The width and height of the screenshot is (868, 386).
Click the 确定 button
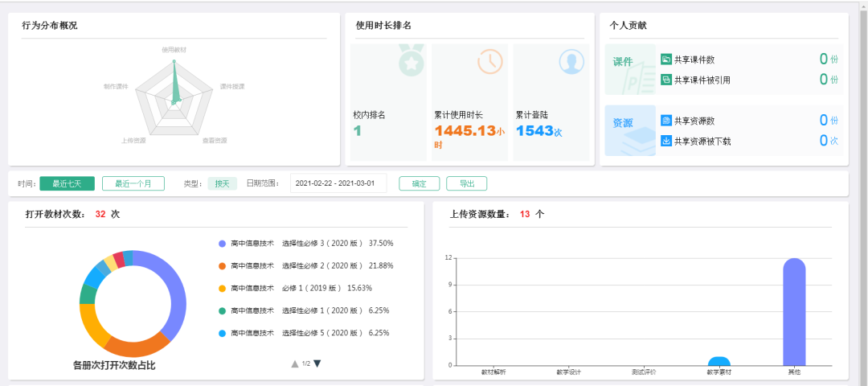point(419,184)
